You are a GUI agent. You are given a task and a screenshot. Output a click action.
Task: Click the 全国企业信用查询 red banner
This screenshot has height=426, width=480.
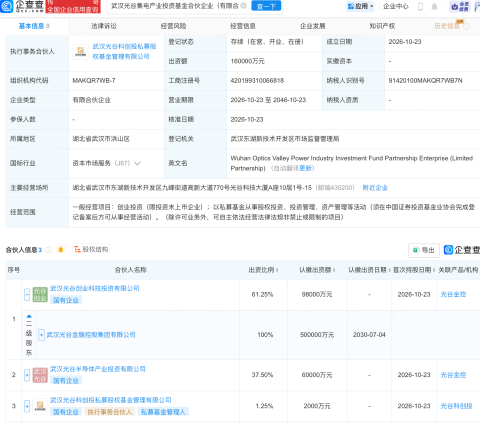pos(73,7)
